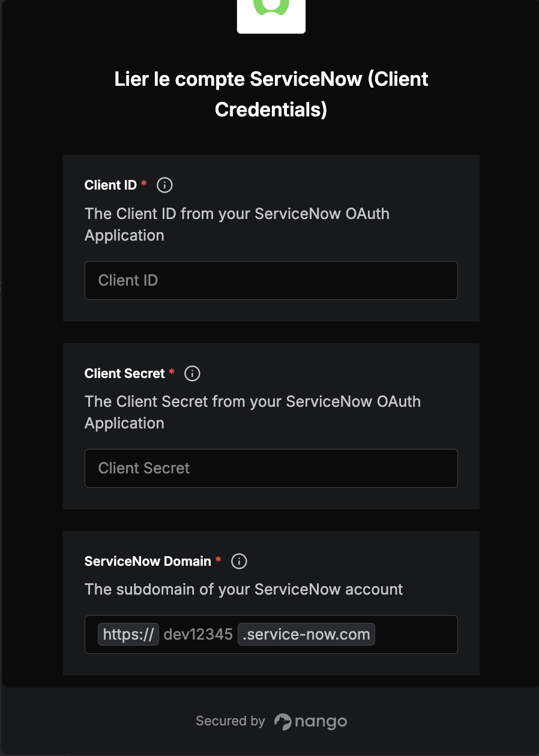Click the subdomain helper text description
The image size is (539, 756).
tap(243, 589)
